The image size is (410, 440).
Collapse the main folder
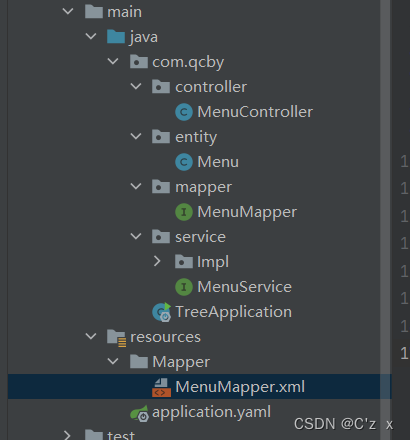click(68, 11)
